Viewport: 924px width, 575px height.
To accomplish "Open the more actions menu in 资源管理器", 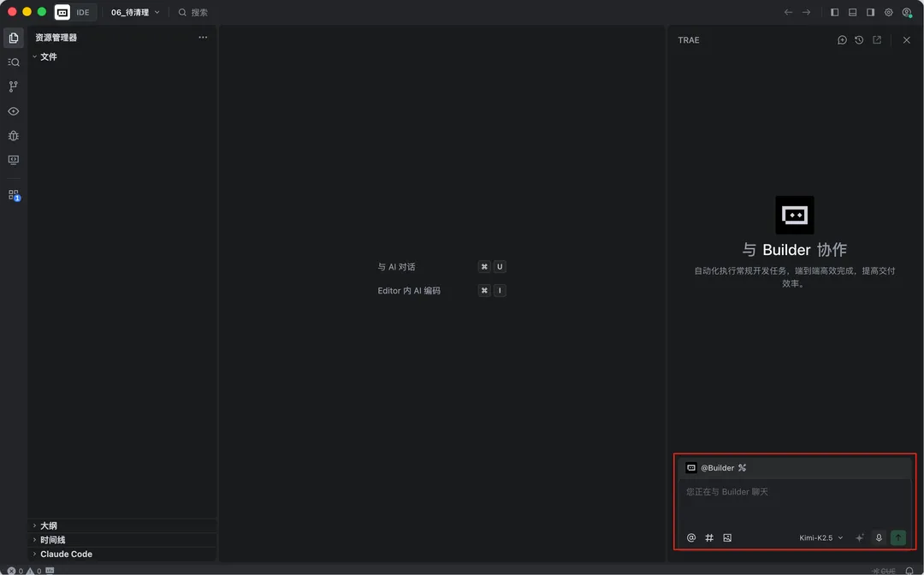I will 203,37.
